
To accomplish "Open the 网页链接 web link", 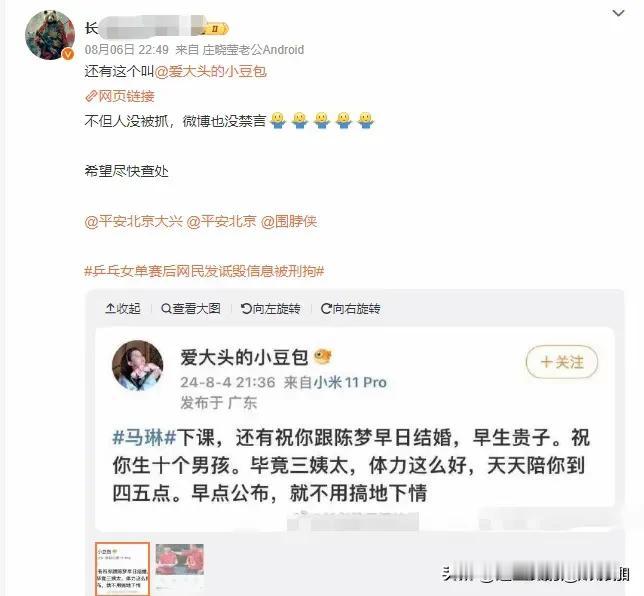I will point(120,96).
